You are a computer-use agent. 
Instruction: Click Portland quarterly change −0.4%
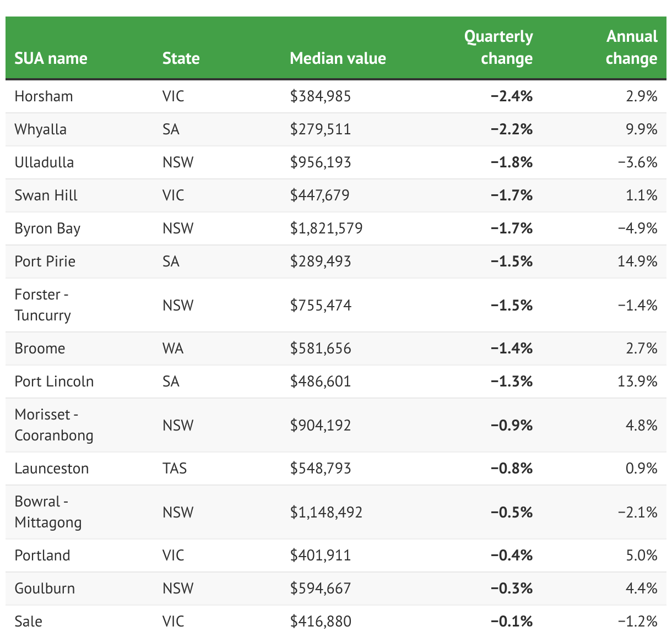[x=511, y=555]
